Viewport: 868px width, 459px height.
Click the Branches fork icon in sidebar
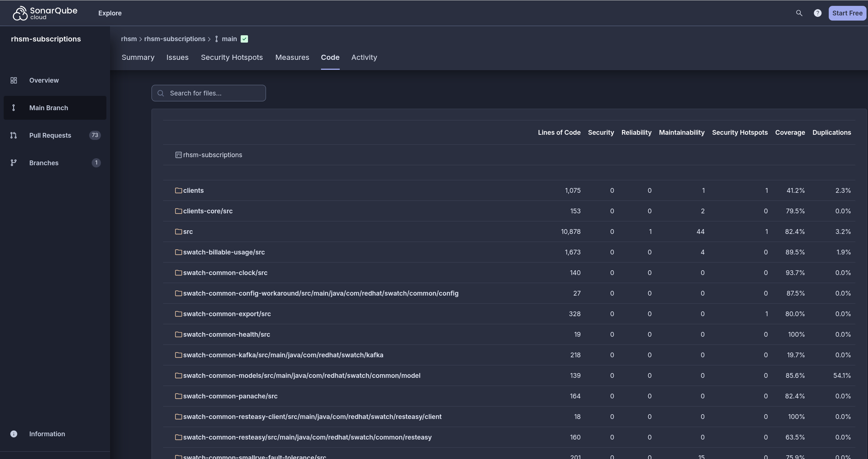14,163
